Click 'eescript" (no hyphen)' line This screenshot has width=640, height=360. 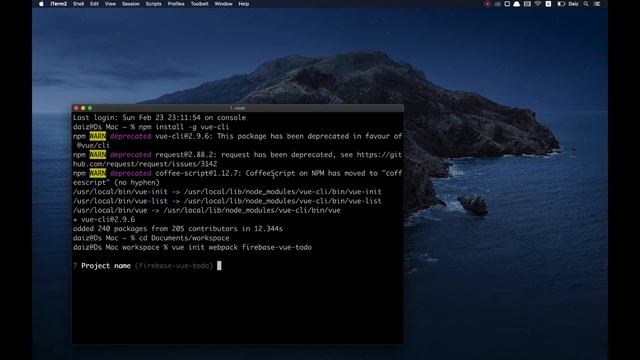coord(116,182)
